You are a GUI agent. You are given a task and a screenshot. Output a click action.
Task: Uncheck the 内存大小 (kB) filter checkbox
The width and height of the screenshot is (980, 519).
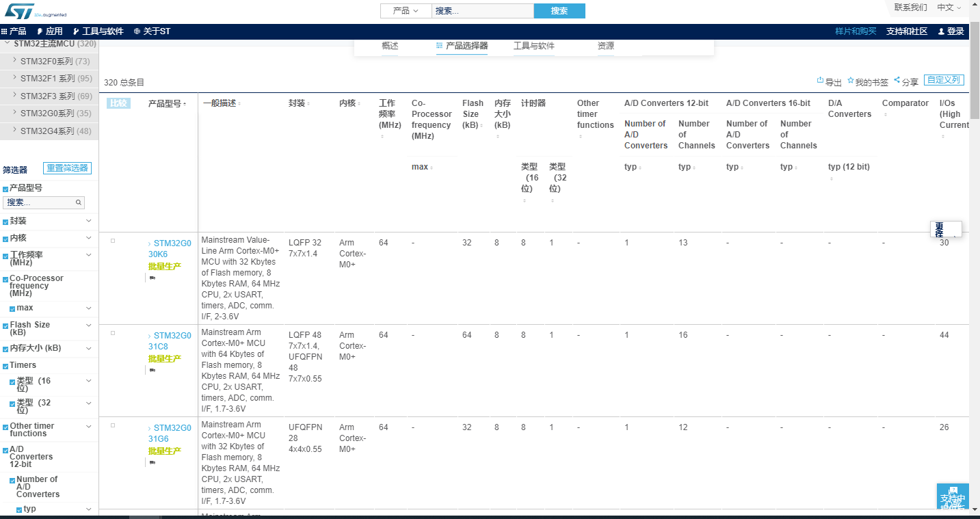5,349
